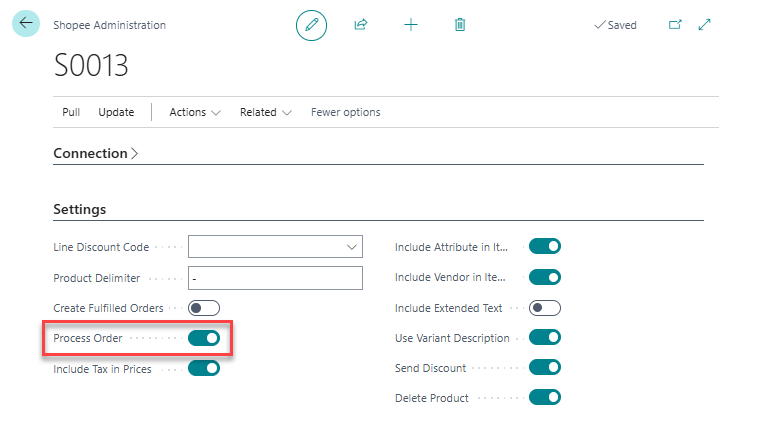Click the Fewer options button
The width and height of the screenshot is (772, 421).
coord(345,112)
